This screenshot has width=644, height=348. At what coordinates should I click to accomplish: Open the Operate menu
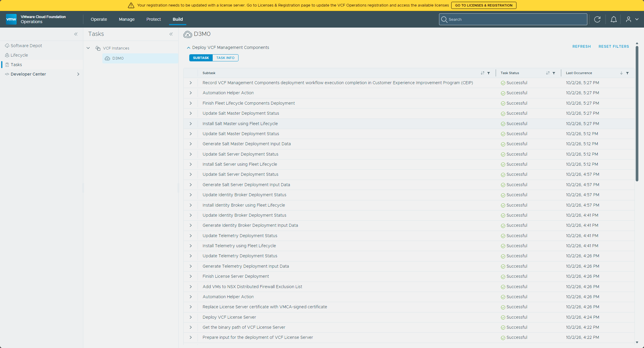coord(99,19)
